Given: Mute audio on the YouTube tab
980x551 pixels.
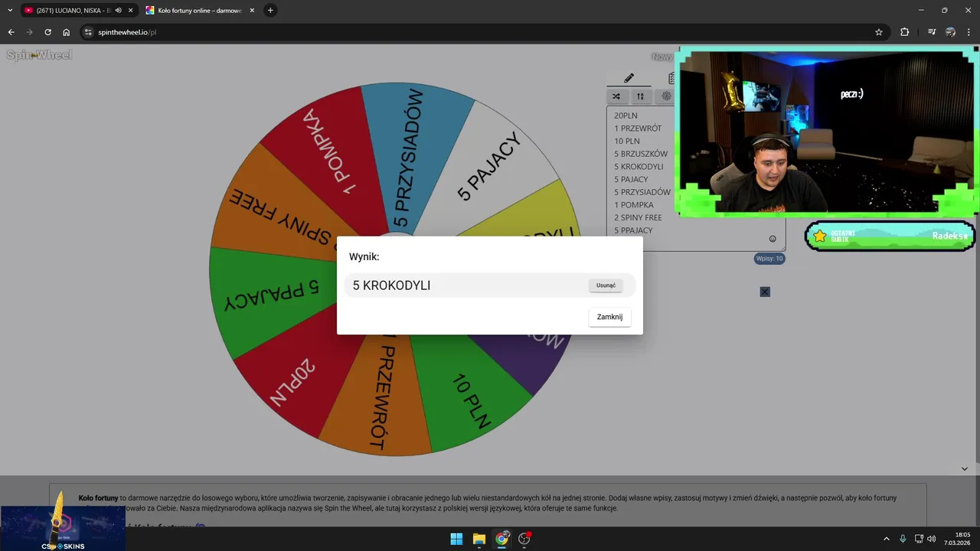Looking at the screenshot, I should pyautogui.click(x=119, y=10).
